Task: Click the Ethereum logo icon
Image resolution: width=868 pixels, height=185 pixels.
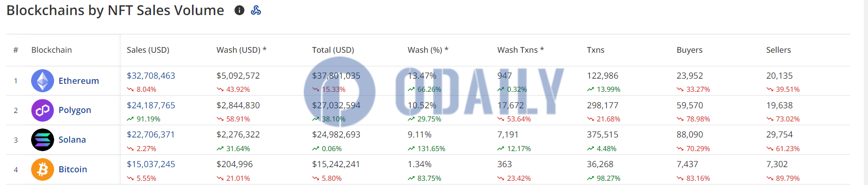Action: pos(42,81)
